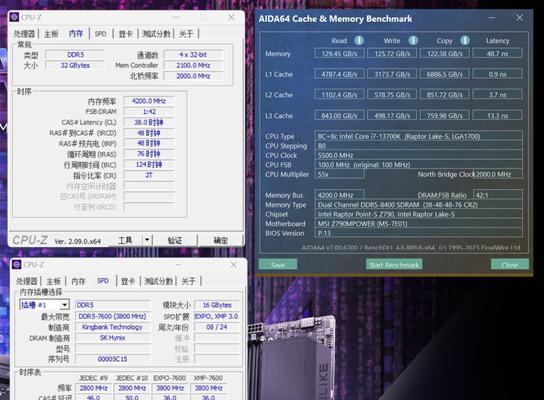Expand the 工具 dropdown arrow in CPU-Z
Image resolution: width=544 pixels, height=400 pixels.
pos(147,240)
